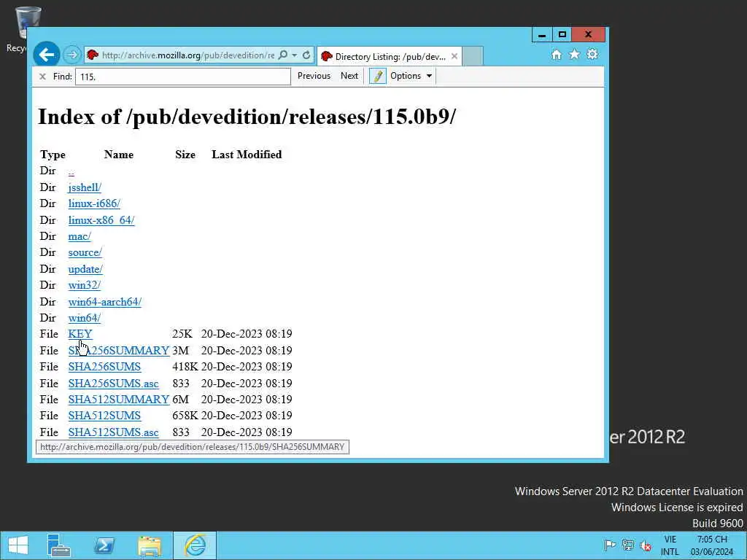Toggle the highlight all matches pencil icon
This screenshot has height=560, width=747.
[377, 76]
